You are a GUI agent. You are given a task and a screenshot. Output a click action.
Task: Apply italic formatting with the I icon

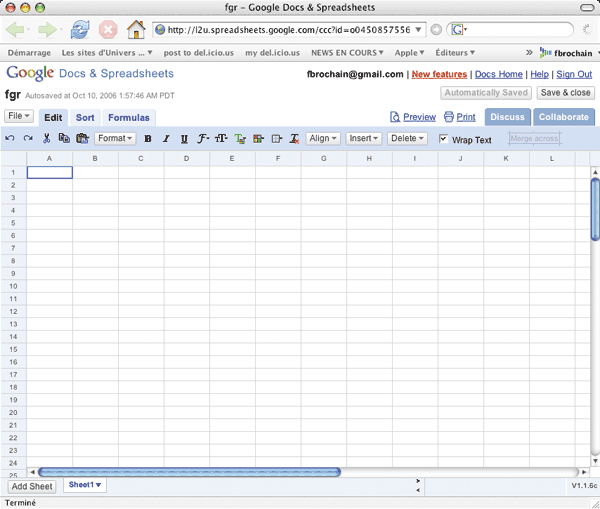(166, 139)
